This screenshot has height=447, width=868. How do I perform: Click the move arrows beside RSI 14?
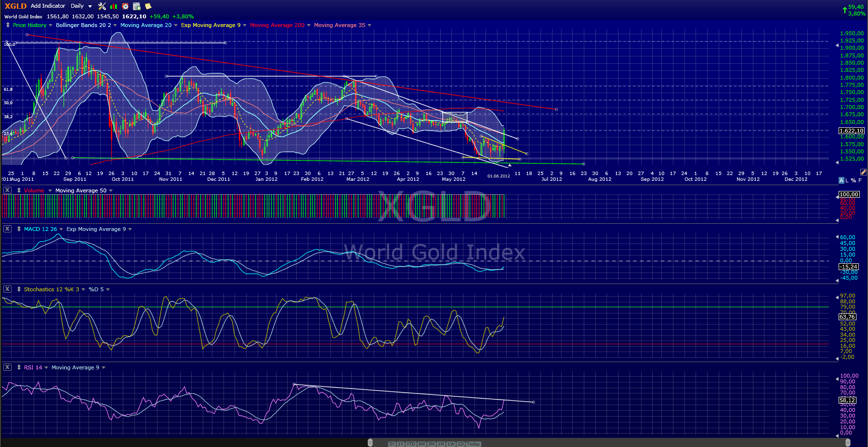(19, 367)
